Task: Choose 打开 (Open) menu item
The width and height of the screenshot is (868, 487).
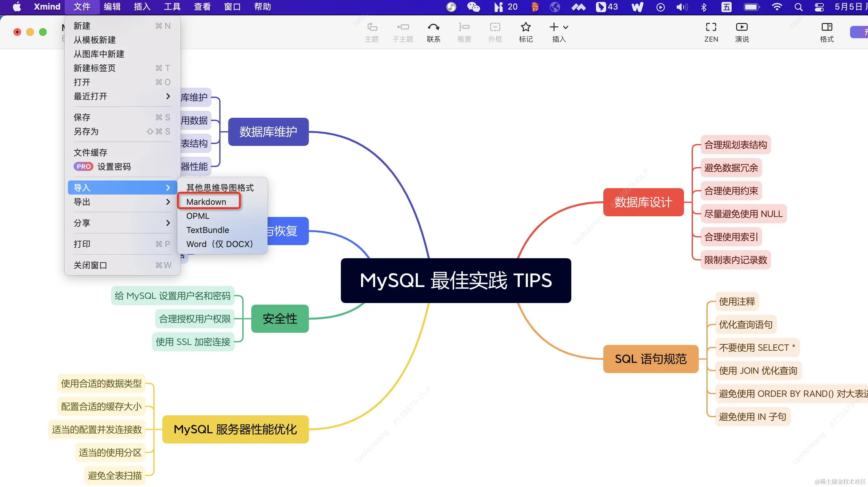Action: (x=122, y=82)
